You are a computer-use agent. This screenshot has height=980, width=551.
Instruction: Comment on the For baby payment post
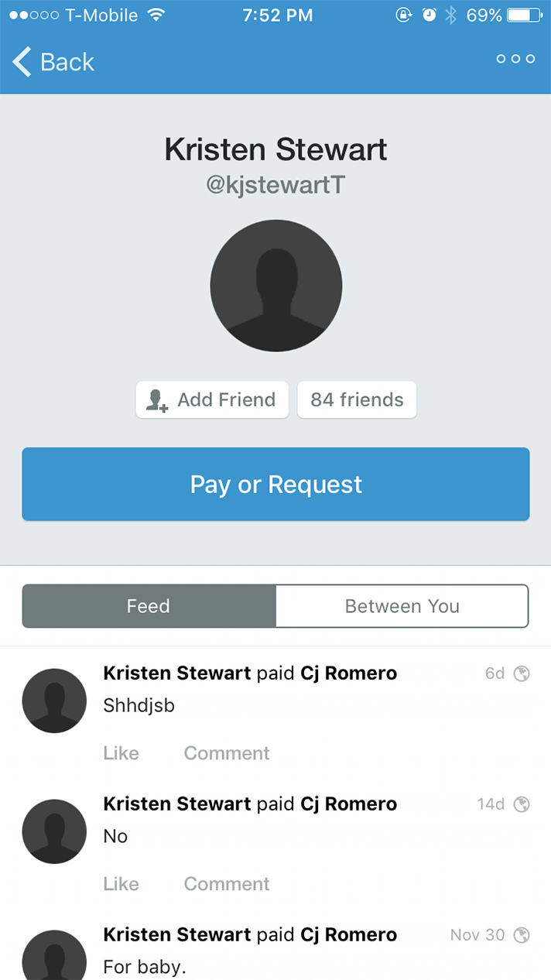[226, 977]
